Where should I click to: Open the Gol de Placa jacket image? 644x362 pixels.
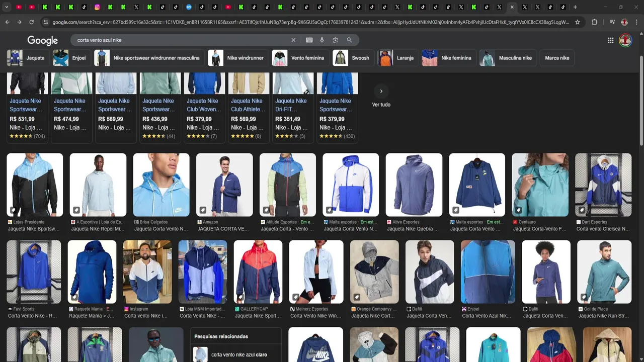coord(604,271)
